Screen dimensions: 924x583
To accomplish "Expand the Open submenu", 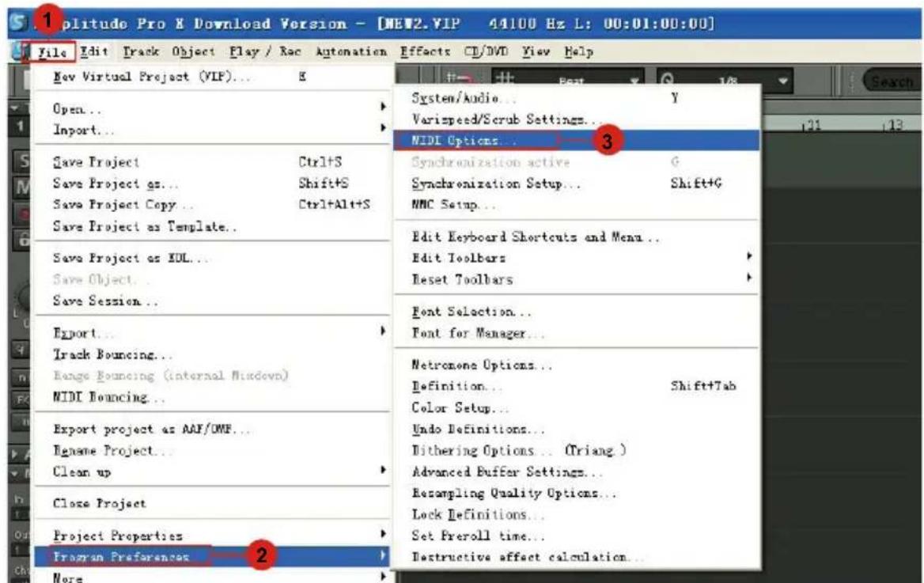I will click(x=212, y=109).
